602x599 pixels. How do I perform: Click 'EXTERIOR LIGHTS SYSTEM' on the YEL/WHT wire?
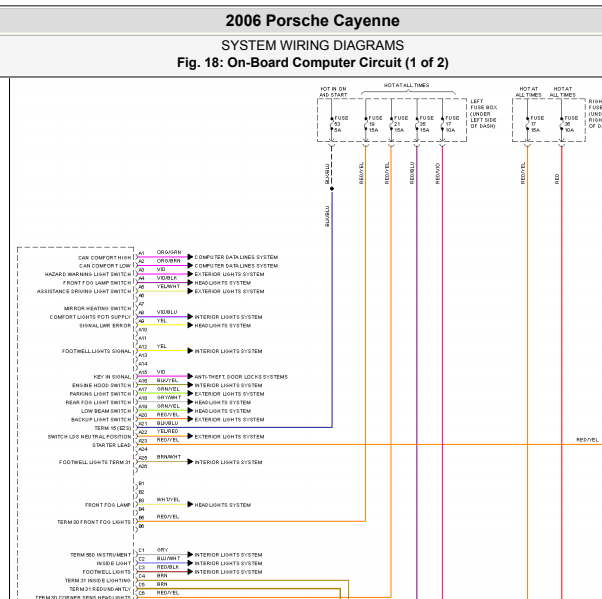[x=229, y=291]
